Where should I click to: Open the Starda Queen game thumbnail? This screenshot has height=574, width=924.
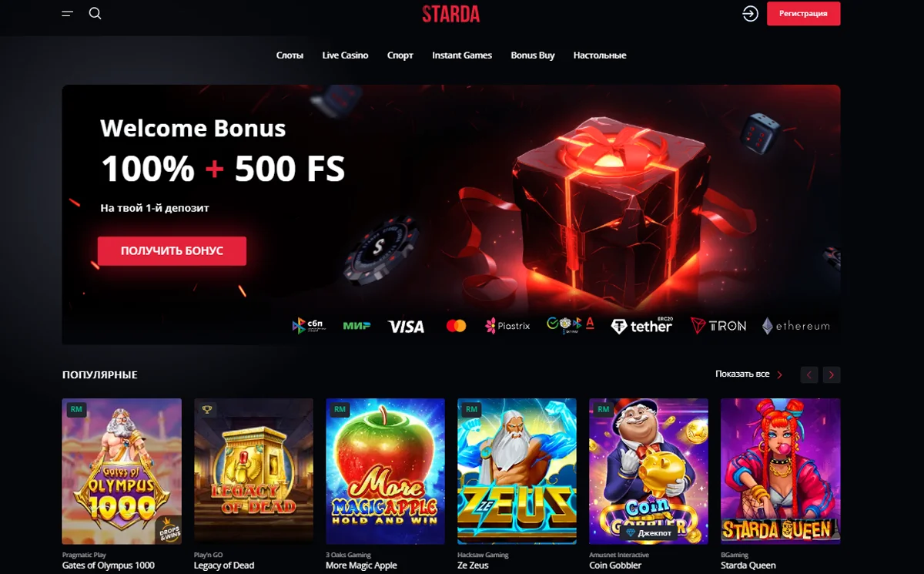780,472
